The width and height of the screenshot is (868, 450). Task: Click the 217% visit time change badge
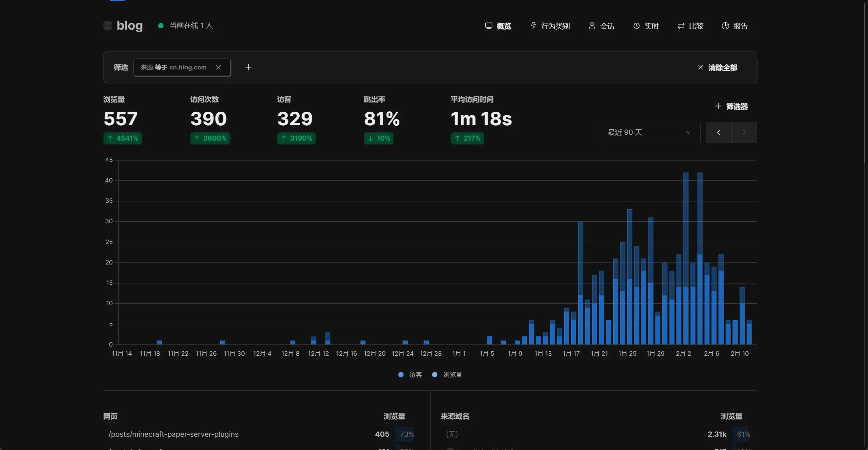click(468, 138)
